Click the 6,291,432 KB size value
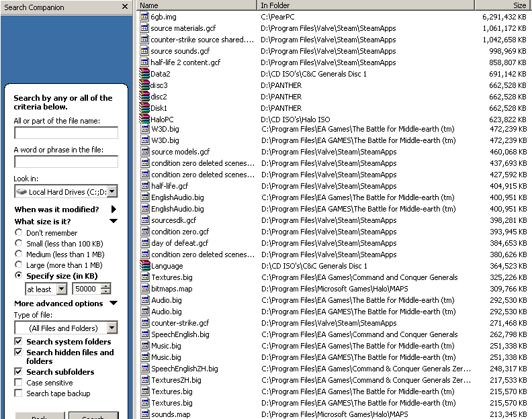Image resolution: width=532 pixels, height=419 pixels. [x=504, y=17]
